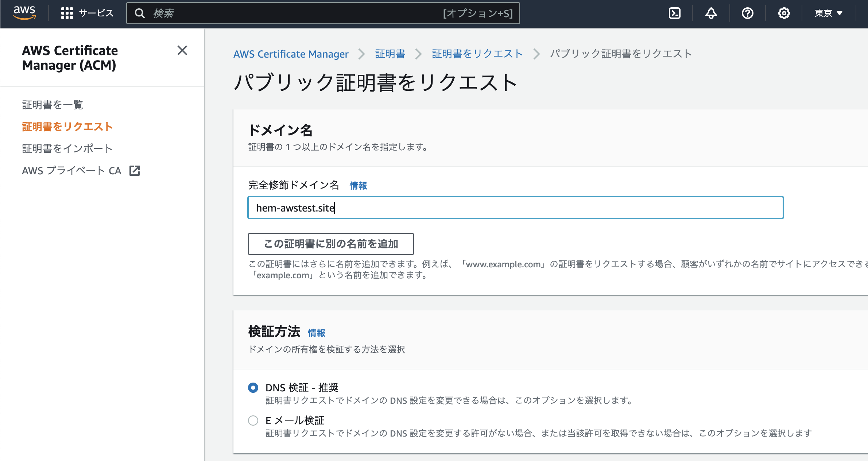This screenshot has width=868, height=461.
Task: Click サービス label in top bar
Action: (96, 13)
